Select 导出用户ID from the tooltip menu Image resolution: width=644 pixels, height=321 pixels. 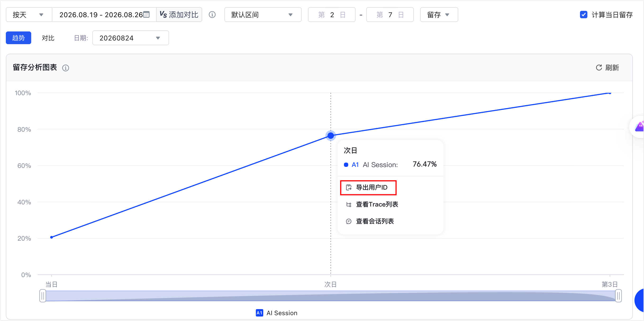pyautogui.click(x=368, y=187)
